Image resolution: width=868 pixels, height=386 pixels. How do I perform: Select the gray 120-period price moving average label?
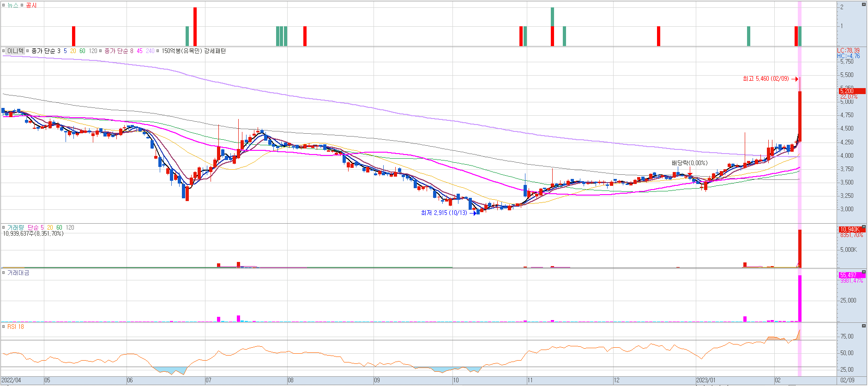tap(93, 51)
